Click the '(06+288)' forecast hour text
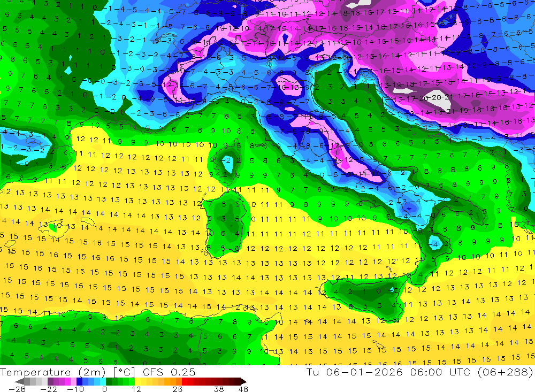Screen dimensions: 535x392 pos(505,372)
